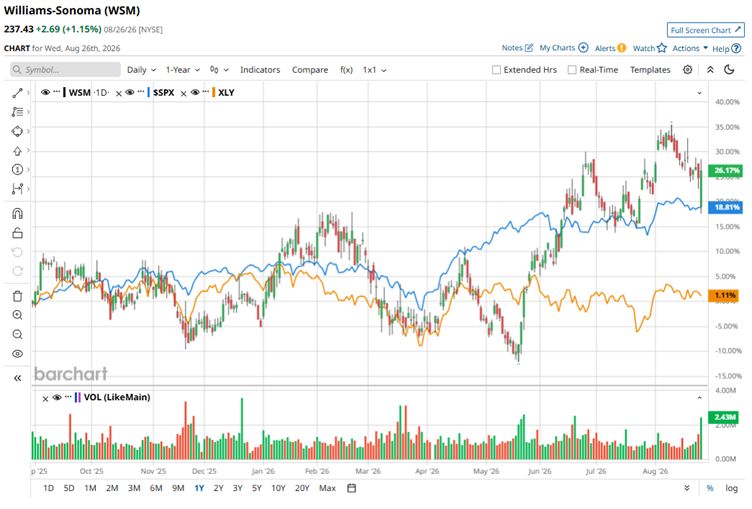Click the $SPX blue color swatch
Image resolution: width=752 pixels, height=509 pixels.
[149, 92]
